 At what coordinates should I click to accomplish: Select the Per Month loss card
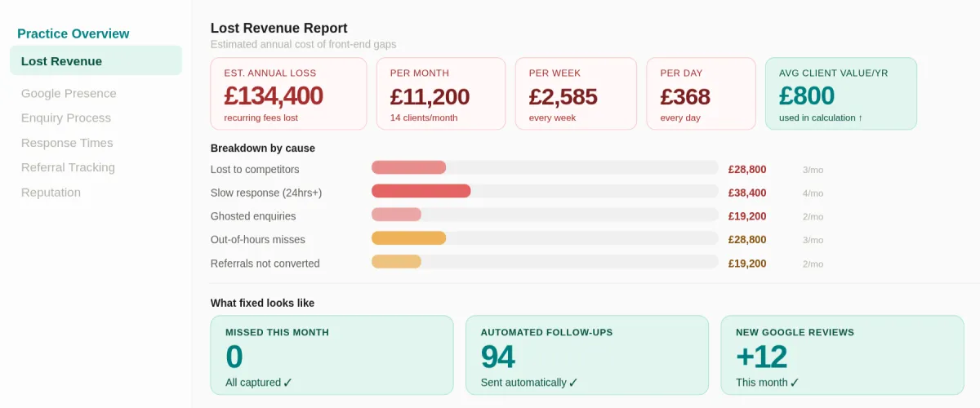(440, 94)
